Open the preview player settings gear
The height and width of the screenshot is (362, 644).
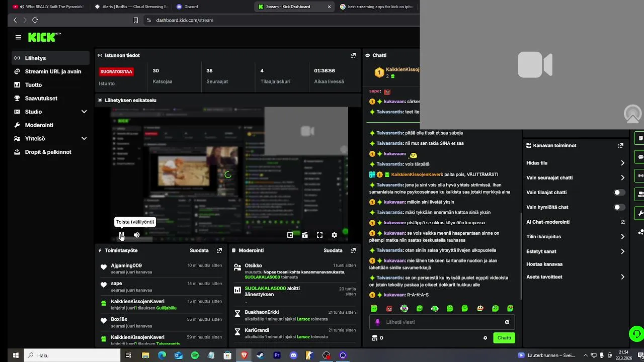click(x=334, y=235)
